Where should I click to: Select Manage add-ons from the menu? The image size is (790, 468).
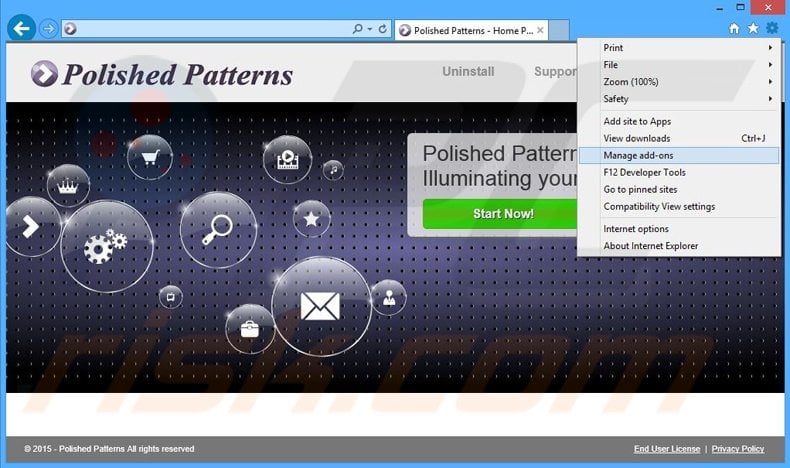point(679,155)
